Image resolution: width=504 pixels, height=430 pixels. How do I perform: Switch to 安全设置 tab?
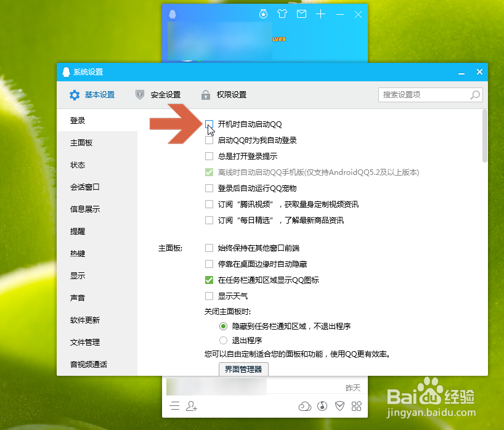[x=158, y=95]
